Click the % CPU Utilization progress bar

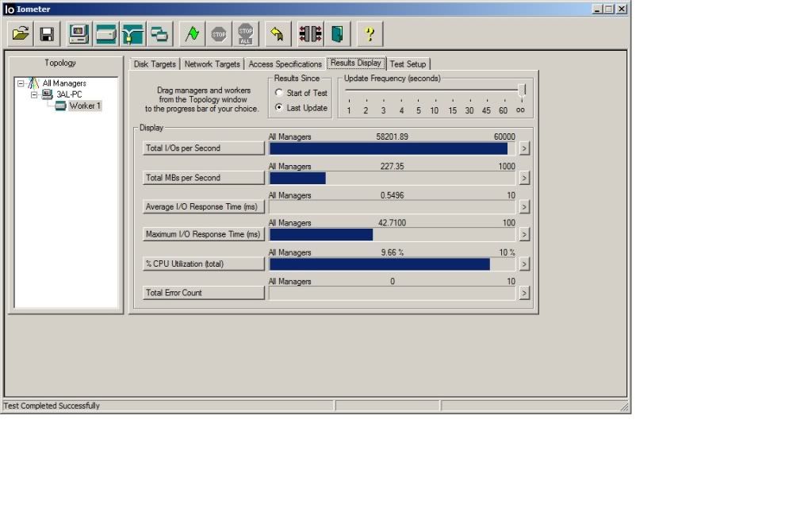tap(393, 264)
